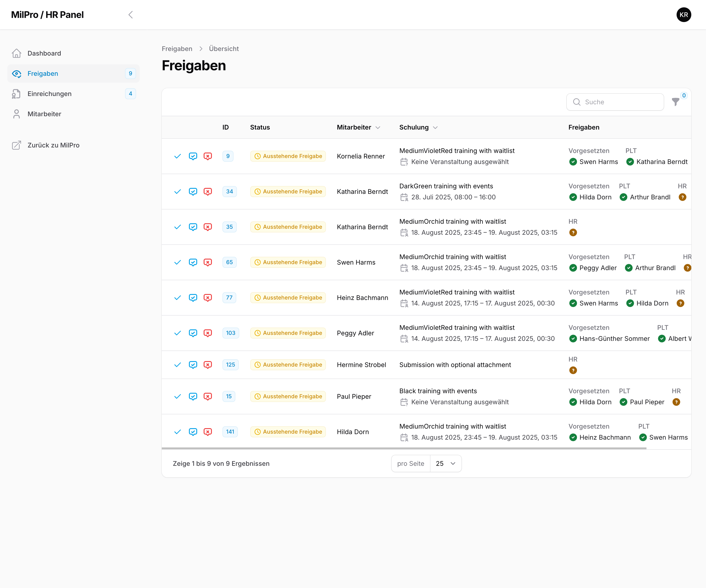Approve Swen Harms request 65
This screenshot has height=588, width=706.
[x=177, y=262]
